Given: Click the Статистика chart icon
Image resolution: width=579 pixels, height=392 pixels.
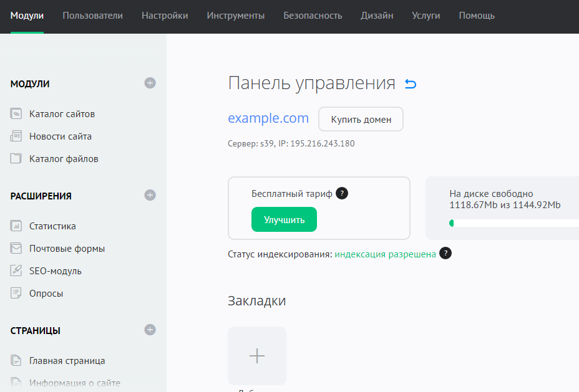Looking at the screenshot, I should (x=16, y=226).
